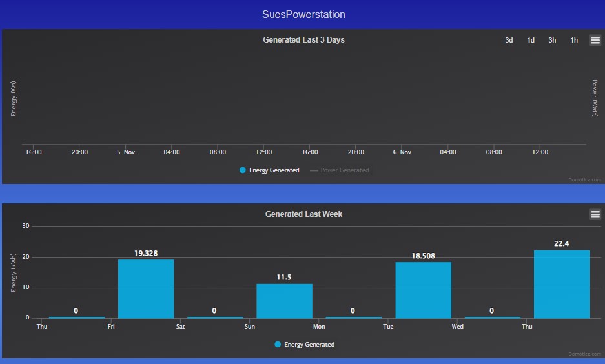Enable the Power Generated legend series
This screenshot has height=364, width=605.
click(340, 170)
